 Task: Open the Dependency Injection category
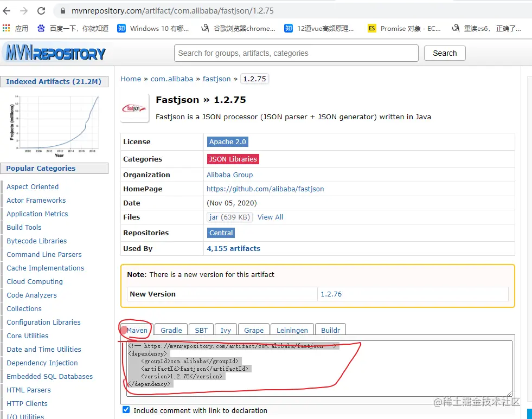(x=42, y=363)
